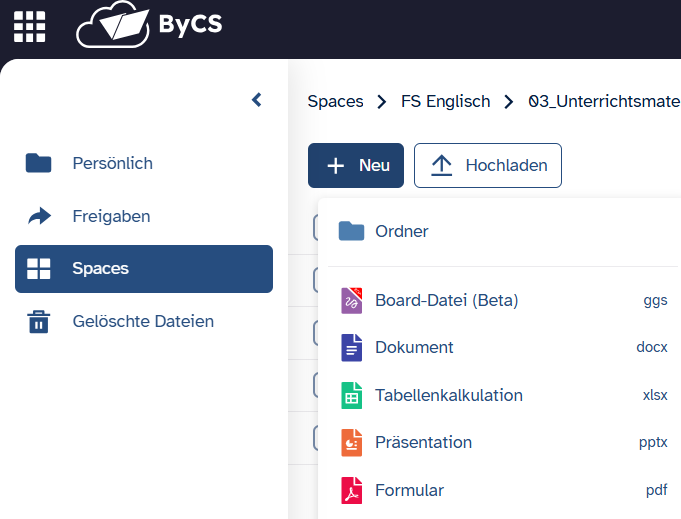Viewport: 681px width, 519px height.
Task: Navigate to Spaces breadcrumb link
Action: click(x=335, y=101)
